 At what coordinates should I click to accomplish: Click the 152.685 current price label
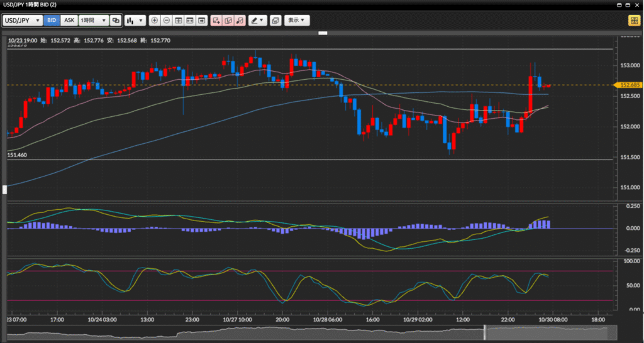pyautogui.click(x=629, y=85)
